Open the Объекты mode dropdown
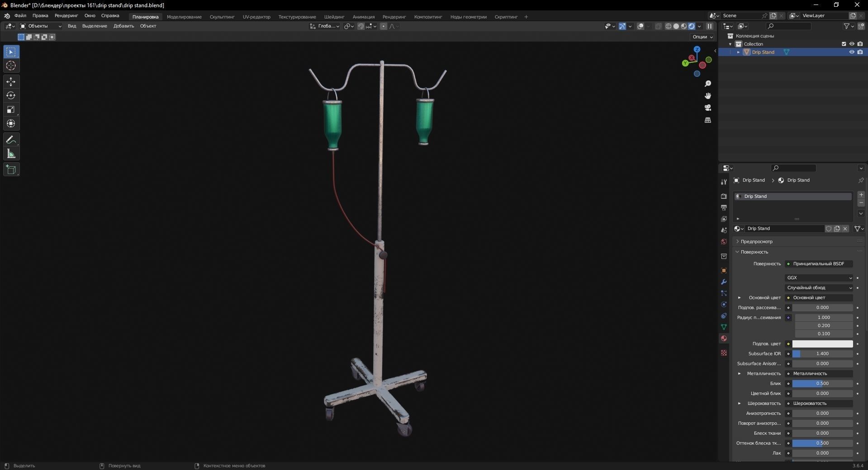Screen dimensions: 868x470 (41, 26)
